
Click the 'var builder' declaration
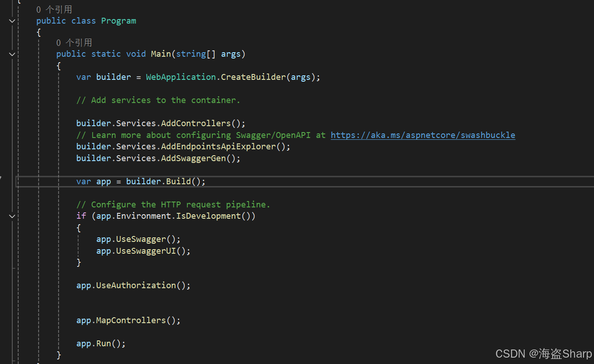(x=103, y=77)
